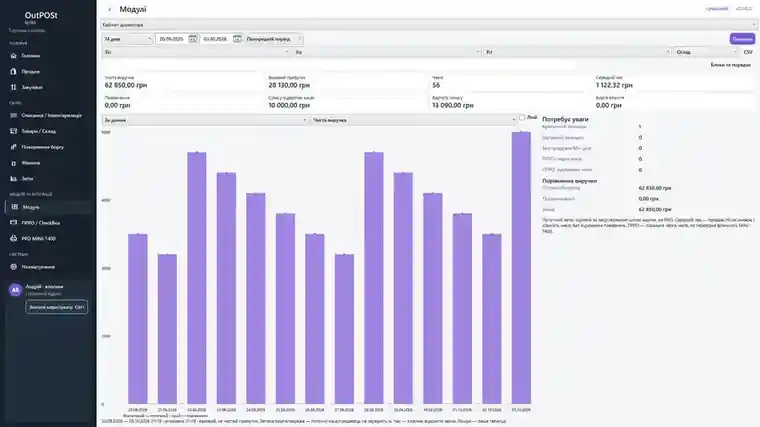Click the PRO MINI-1400 printer icon

14,238
